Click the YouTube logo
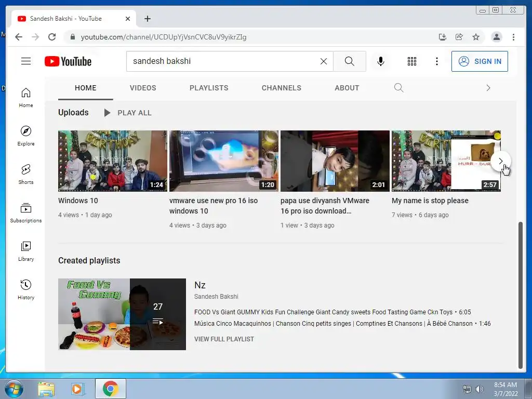The image size is (532, 399). [x=68, y=61]
